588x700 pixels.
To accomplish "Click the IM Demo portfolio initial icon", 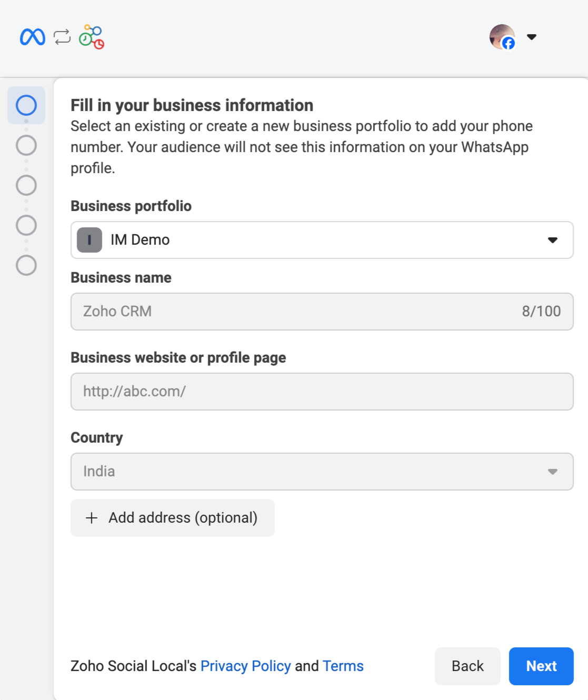I will point(89,240).
